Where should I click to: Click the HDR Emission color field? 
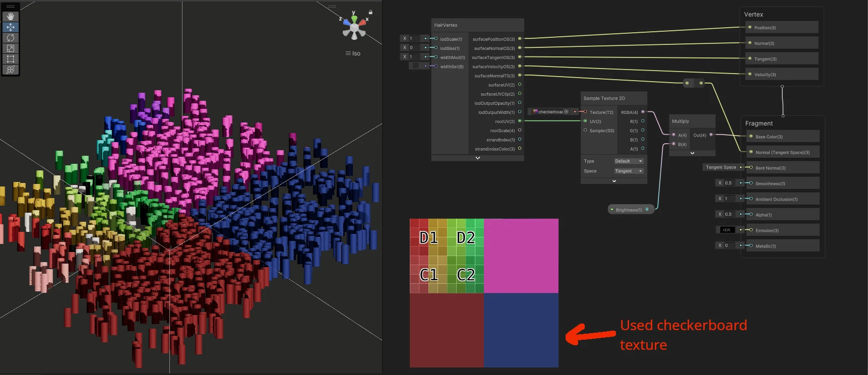click(x=726, y=230)
